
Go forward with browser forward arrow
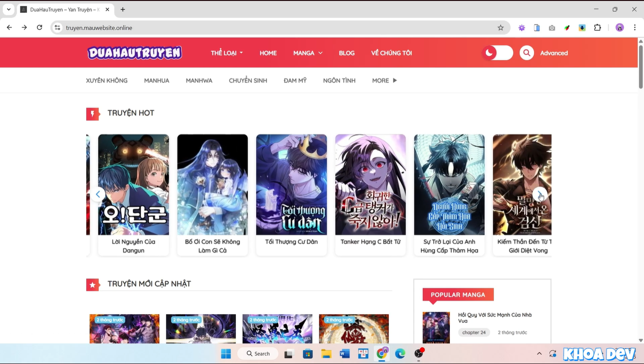click(x=25, y=27)
